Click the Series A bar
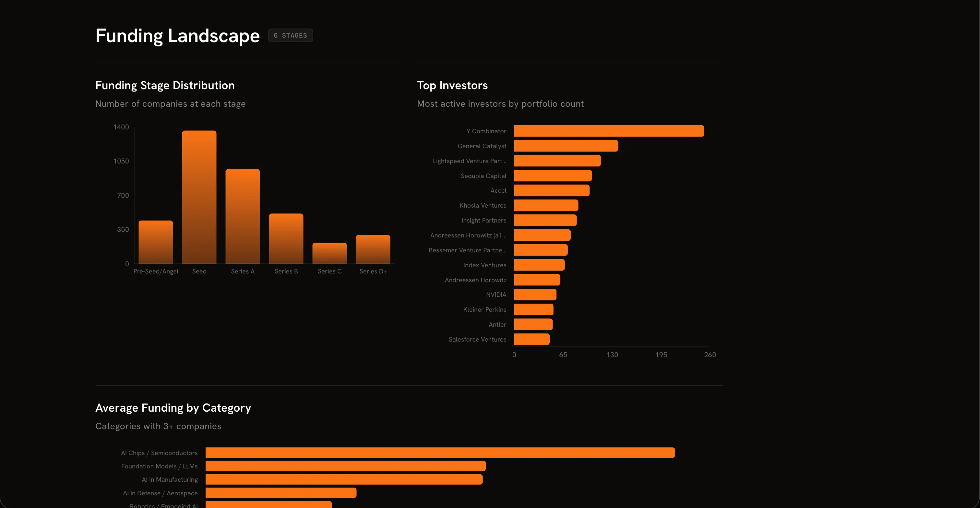Image resolution: width=980 pixels, height=508 pixels. pos(243,216)
